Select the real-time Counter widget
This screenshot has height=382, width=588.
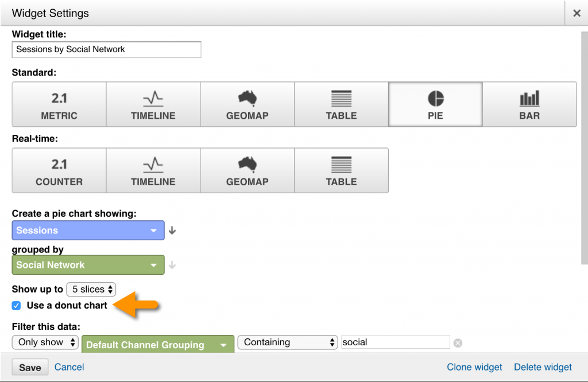point(59,170)
